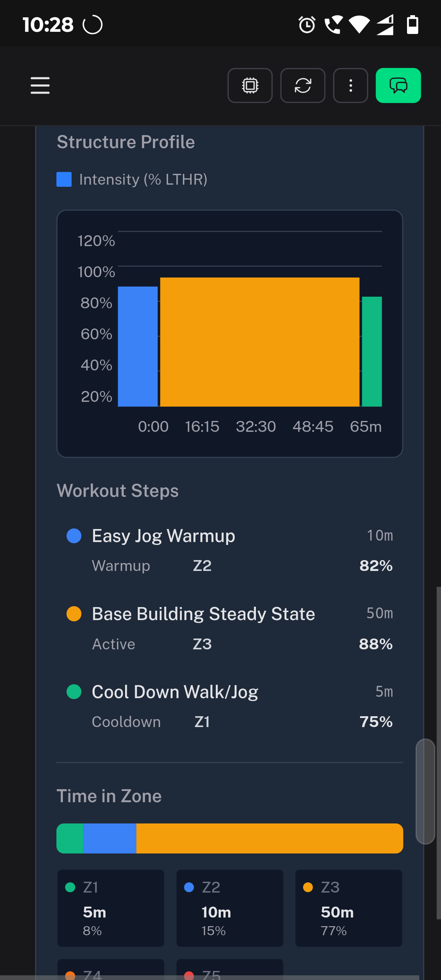The height and width of the screenshot is (980, 441).
Task: Click the Z3 time in zone card
Action: (348, 908)
